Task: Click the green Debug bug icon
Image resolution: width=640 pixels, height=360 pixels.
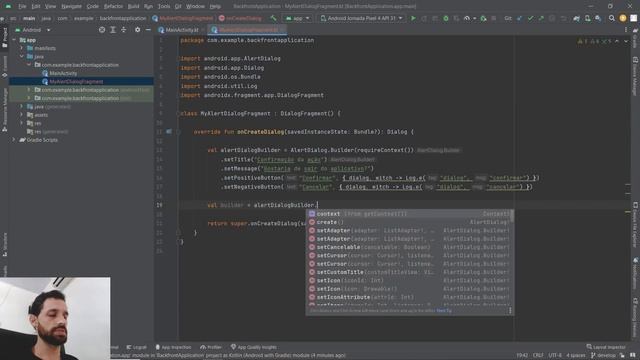Action: [x=446, y=18]
